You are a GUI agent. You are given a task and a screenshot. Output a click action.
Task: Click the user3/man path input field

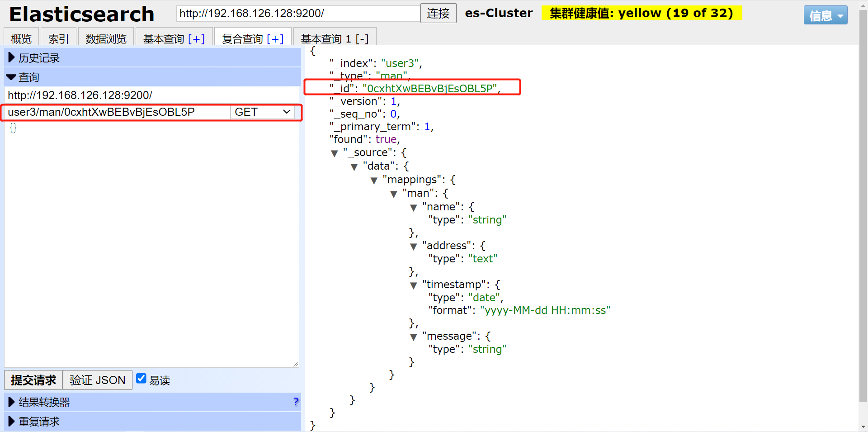[115, 112]
